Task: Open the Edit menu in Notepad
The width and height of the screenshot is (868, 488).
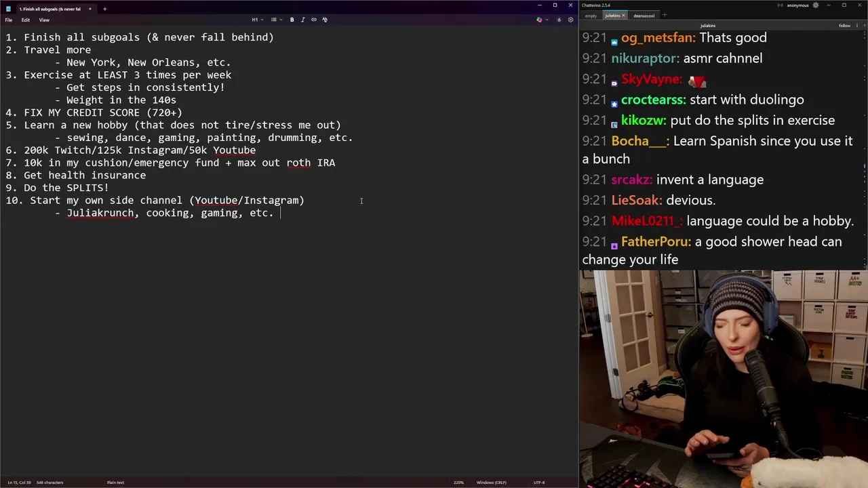Action: pyautogui.click(x=25, y=20)
